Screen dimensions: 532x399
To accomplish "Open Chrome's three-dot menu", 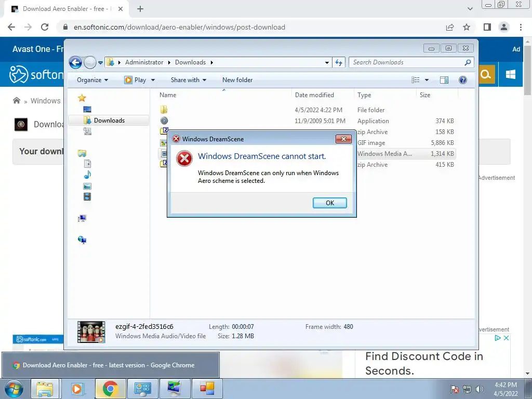I will pyautogui.click(x=521, y=27).
